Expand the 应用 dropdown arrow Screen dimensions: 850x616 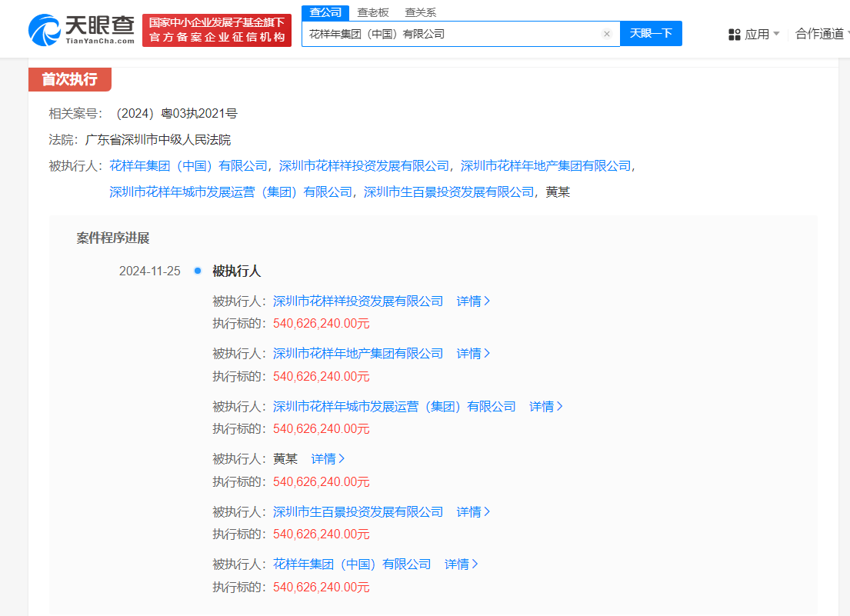click(x=776, y=34)
